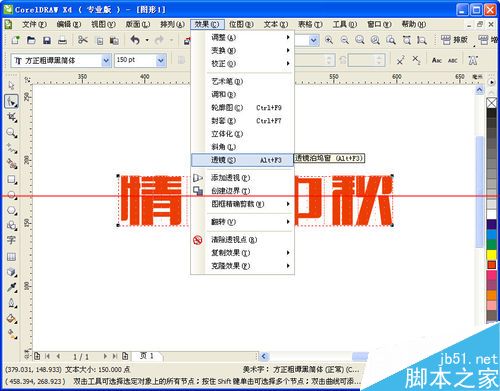Open the 编辑(E) menu
The image size is (500, 391).
point(69,24)
